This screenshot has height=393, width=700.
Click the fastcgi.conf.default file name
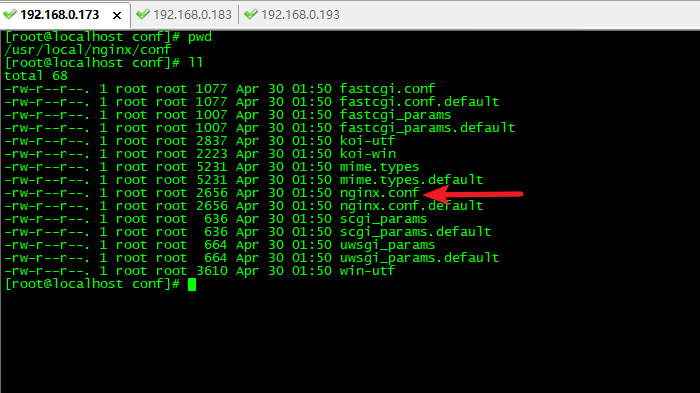419,102
